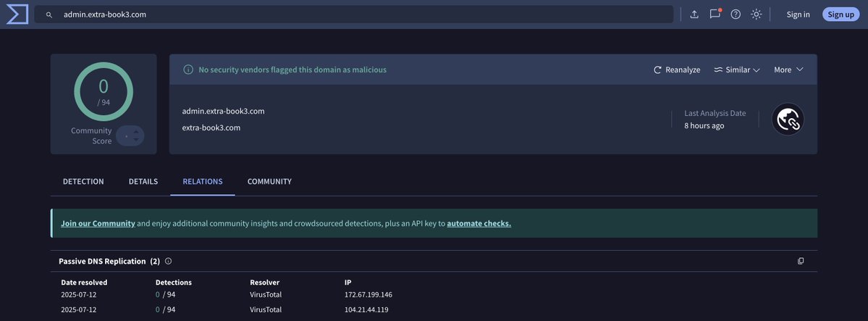Click the globe link domain icon
The image size is (868, 321).
pyautogui.click(x=788, y=119)
